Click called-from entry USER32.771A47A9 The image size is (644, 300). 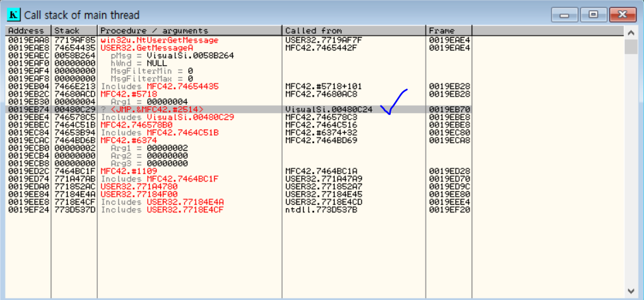tap(324, 178)
